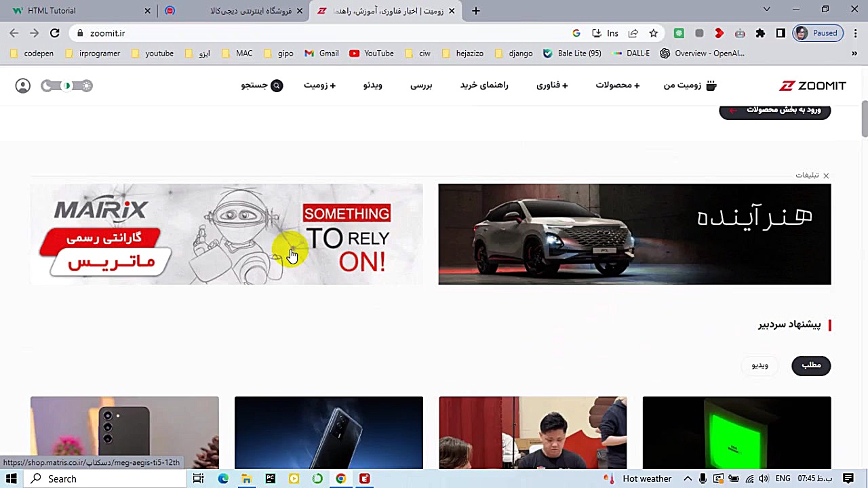Viewport: 868px width, 488px height.
Task: Open the هنر آینده car ad banner
Action: pos(635,234)
